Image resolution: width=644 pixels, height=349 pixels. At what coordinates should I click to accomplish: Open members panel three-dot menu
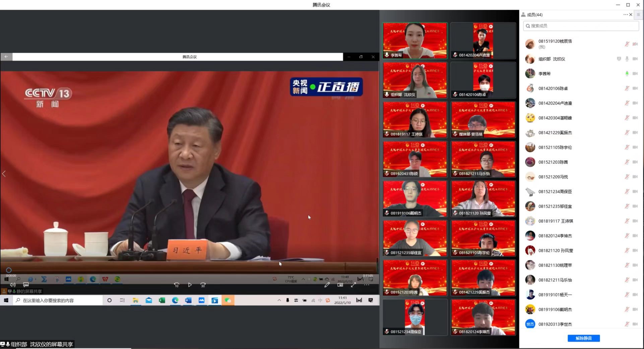click(625, 14)
